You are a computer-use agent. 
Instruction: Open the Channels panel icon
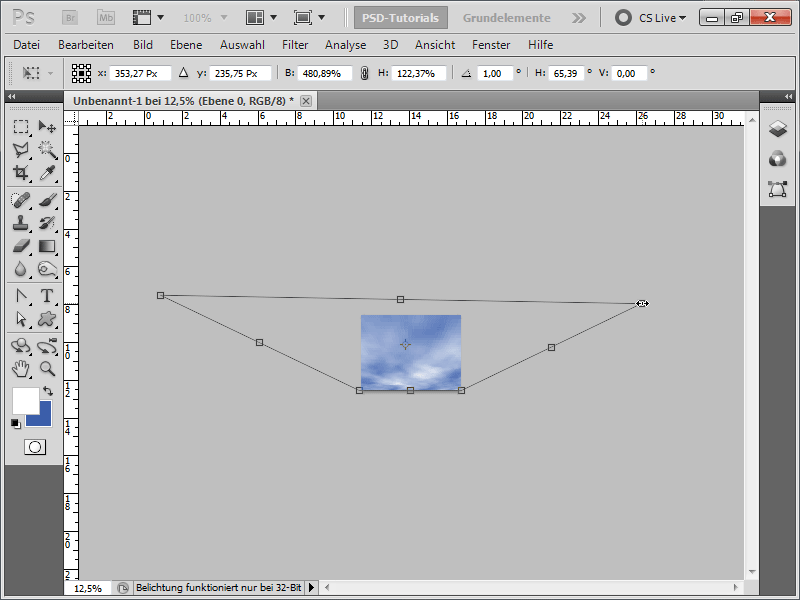[778, 159]
